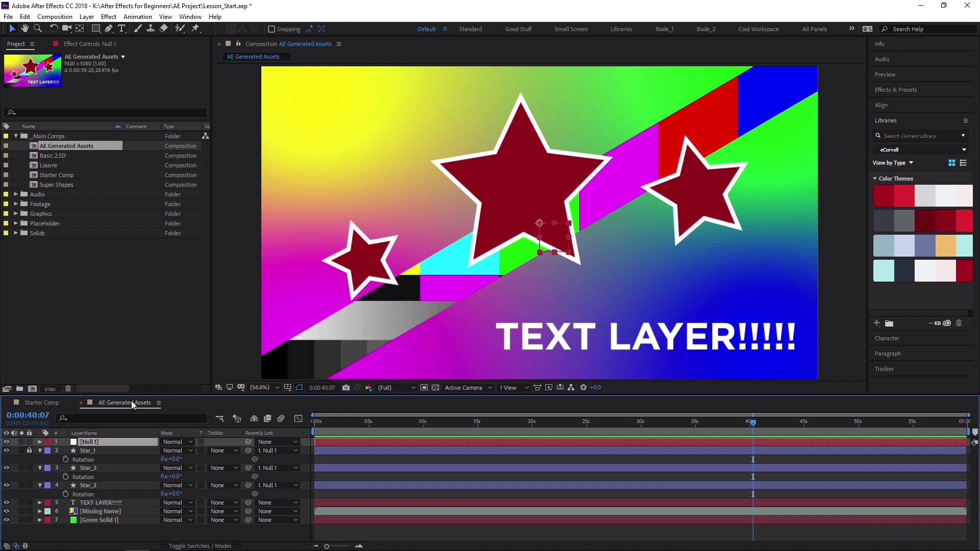Toggle visibility eye on TEXT LAYER layer
980x551 pixels.
point(6,502)
